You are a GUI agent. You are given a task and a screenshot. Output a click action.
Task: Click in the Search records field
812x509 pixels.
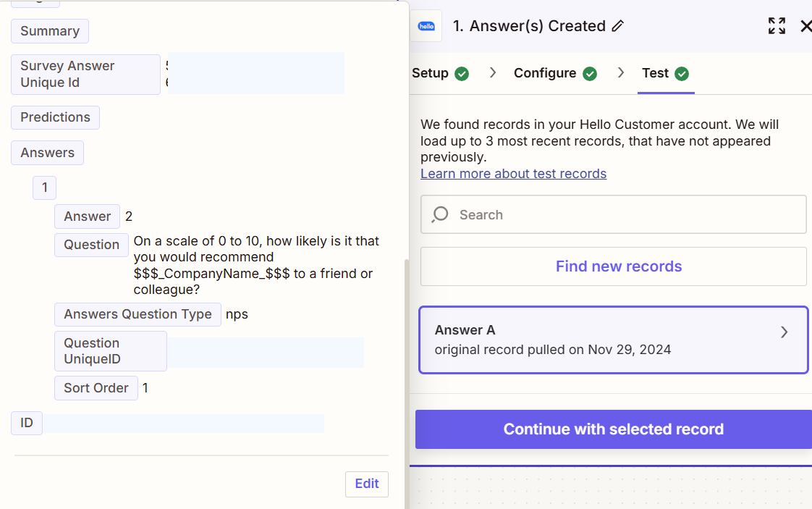[622, 215]
